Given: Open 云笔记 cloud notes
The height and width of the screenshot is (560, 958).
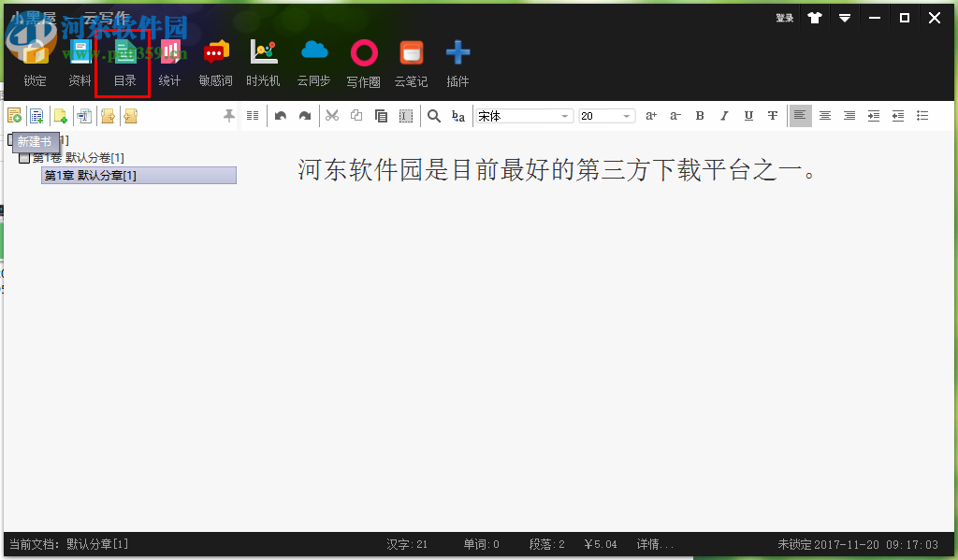Looking at the screenshot, I should 411,61.
